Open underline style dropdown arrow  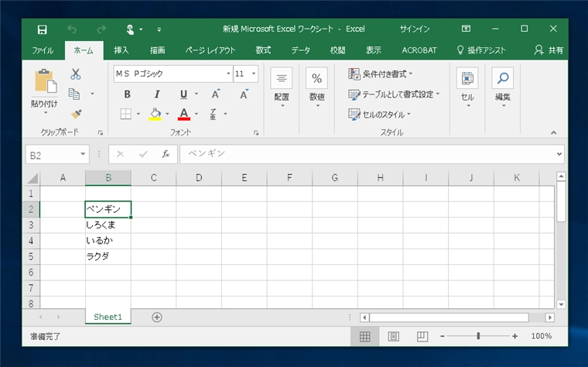[196, 94]
